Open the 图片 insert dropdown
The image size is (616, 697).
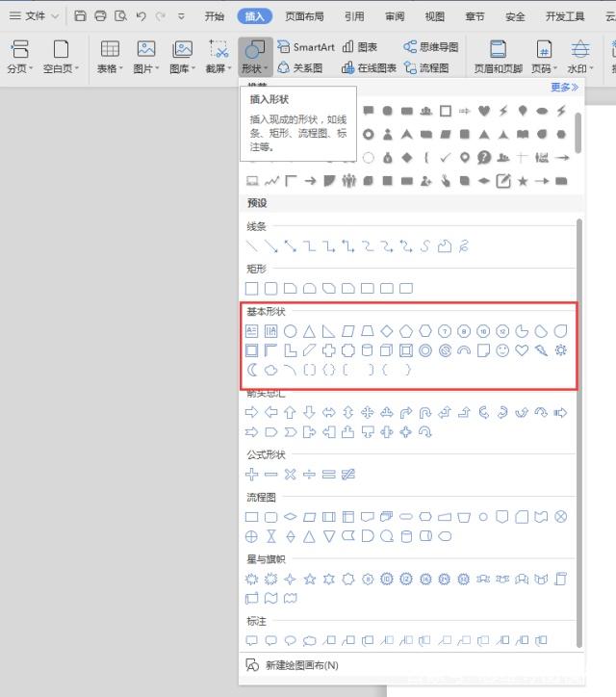145,57
